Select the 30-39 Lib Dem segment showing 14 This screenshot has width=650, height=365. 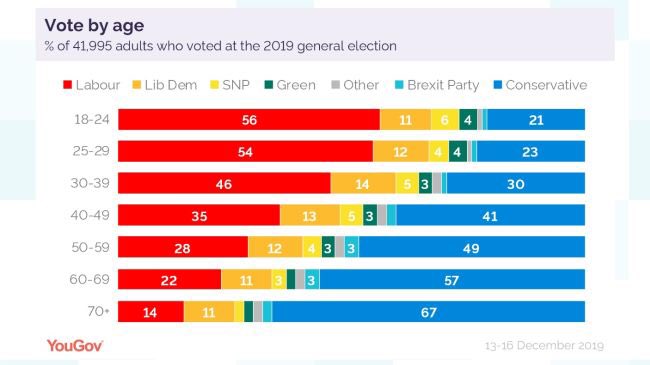click(363, 183)
